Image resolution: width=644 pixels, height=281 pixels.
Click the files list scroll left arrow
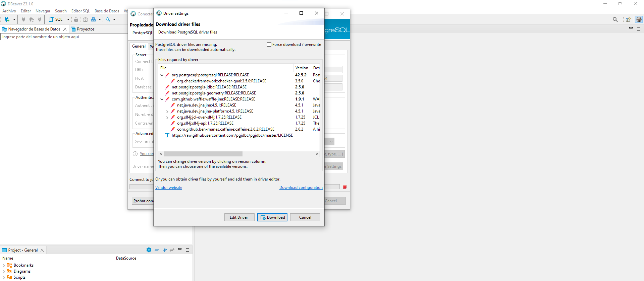(161, 154)
